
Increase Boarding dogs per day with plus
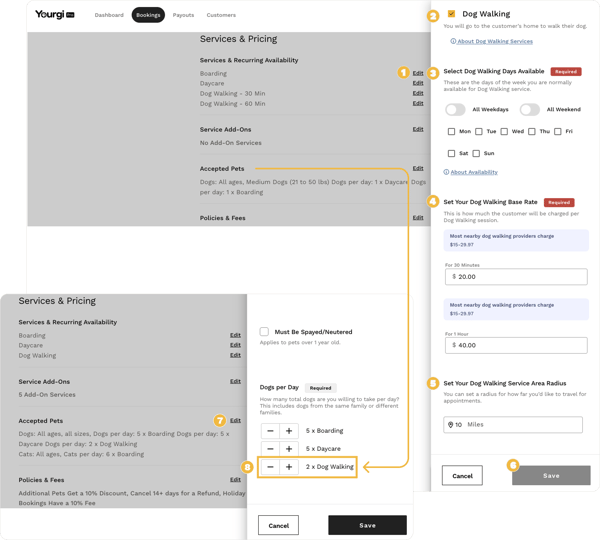pyautogui.click(x=289, y=431)
